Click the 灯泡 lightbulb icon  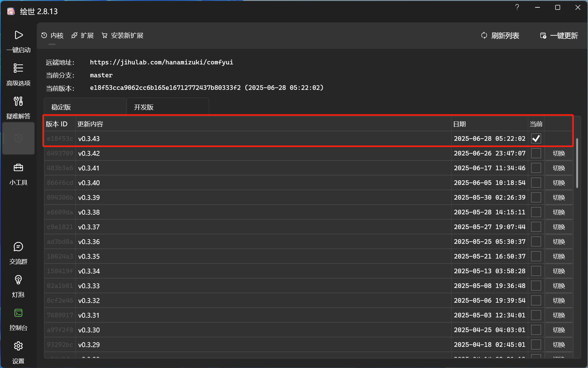(x=18, y=280)
